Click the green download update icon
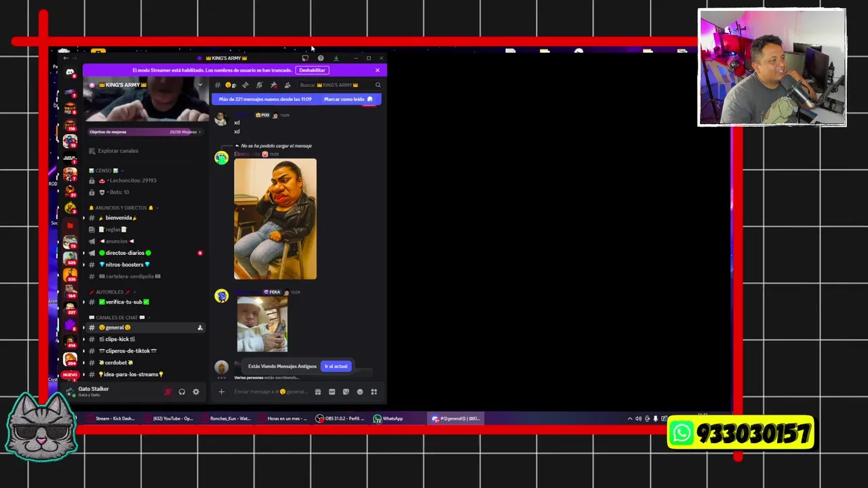Viewport: 868px width, 488px height. [x=336, y=58]
